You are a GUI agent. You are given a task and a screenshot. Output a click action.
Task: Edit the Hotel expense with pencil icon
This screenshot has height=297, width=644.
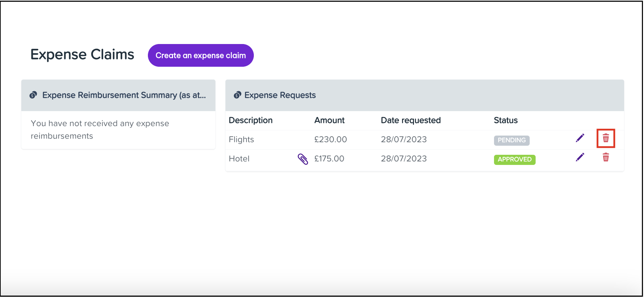[x=580, y=158]
